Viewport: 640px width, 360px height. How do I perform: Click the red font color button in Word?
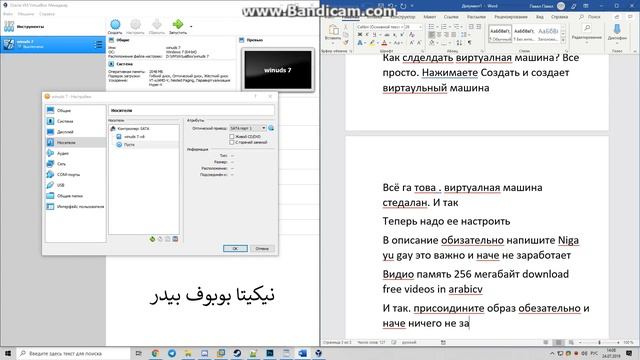click(x=384, y=43)
